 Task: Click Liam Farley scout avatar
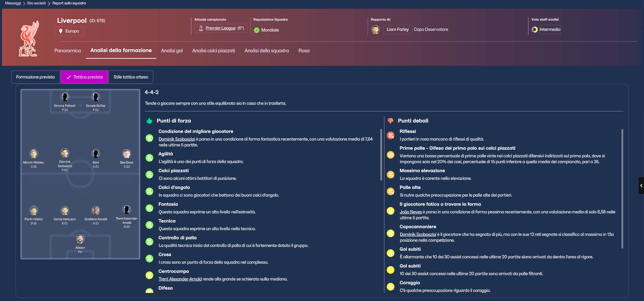375,30
